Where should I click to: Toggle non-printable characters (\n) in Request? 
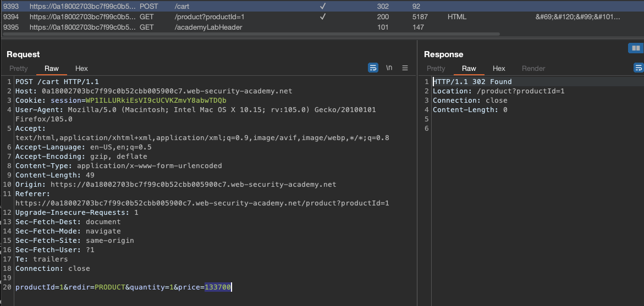tap(389, 68)
